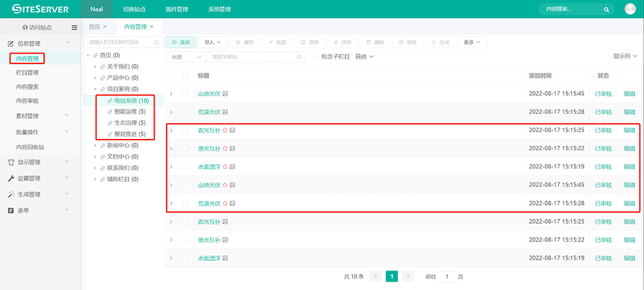Open the 导入 dropdown
644x290 pixels.
pyautogui.click(x=213, y=42)
